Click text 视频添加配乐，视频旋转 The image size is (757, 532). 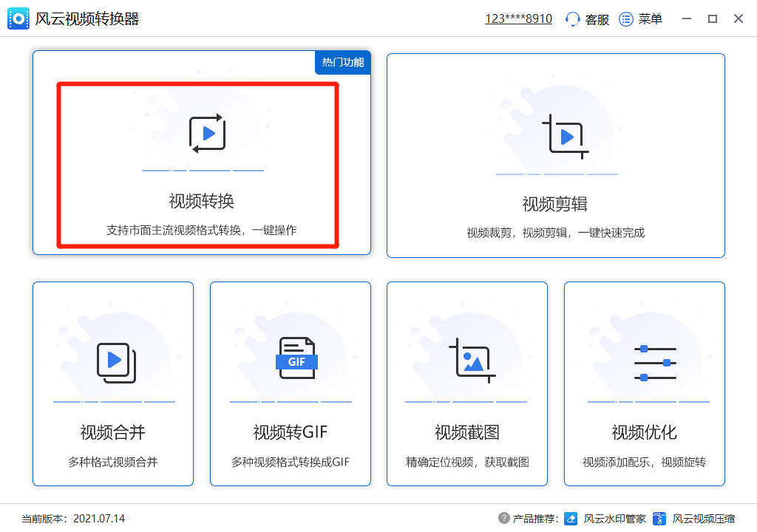(x=644, y=462)
